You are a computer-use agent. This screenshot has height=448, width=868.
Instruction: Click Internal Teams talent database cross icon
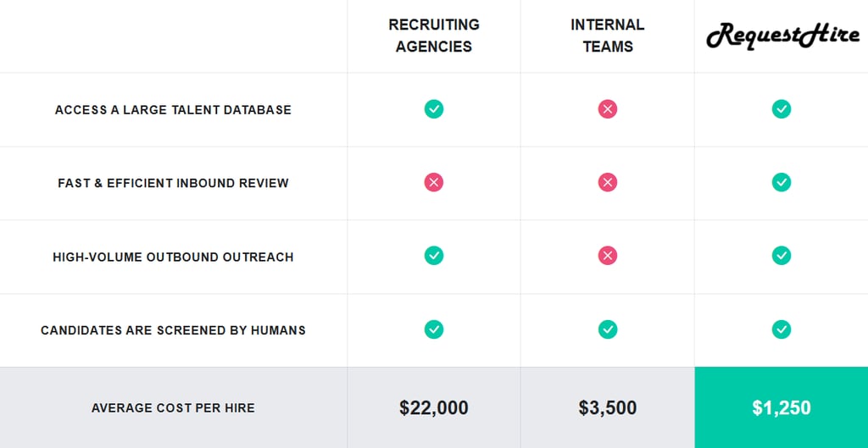[608, 109]
